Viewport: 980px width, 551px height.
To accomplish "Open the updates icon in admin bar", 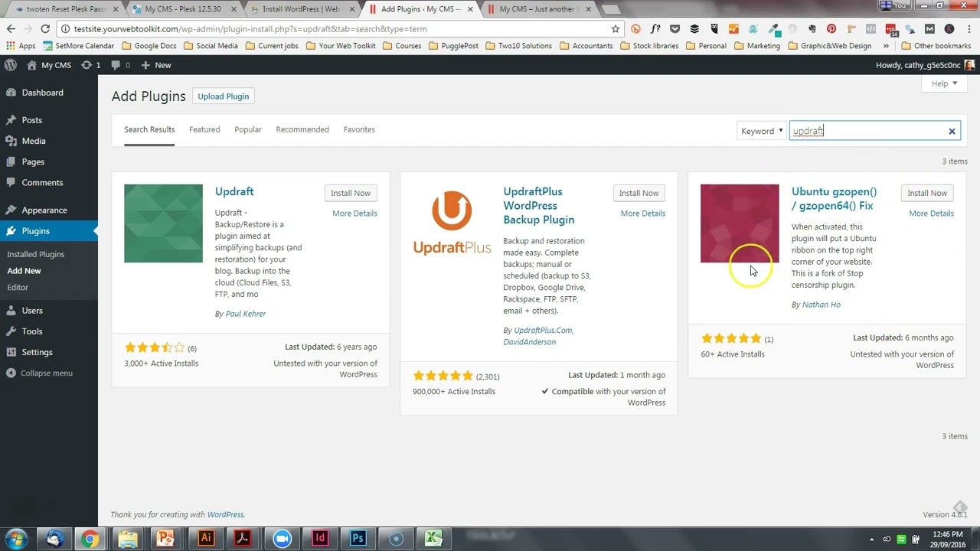I will tap(90, 65).
